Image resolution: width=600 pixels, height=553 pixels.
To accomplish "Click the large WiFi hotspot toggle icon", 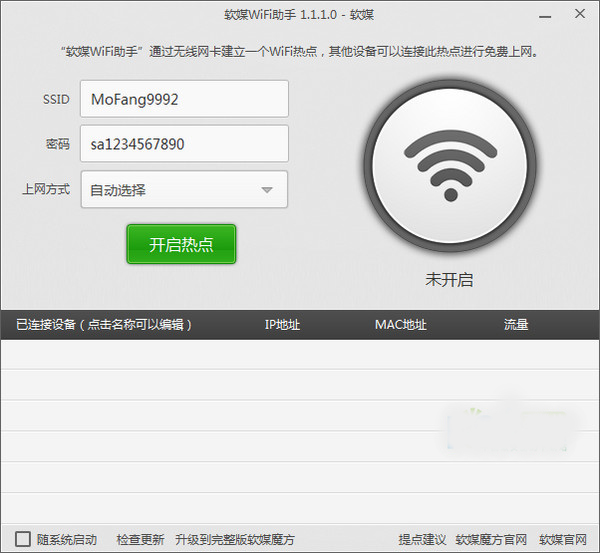I will tap(450, 165).
